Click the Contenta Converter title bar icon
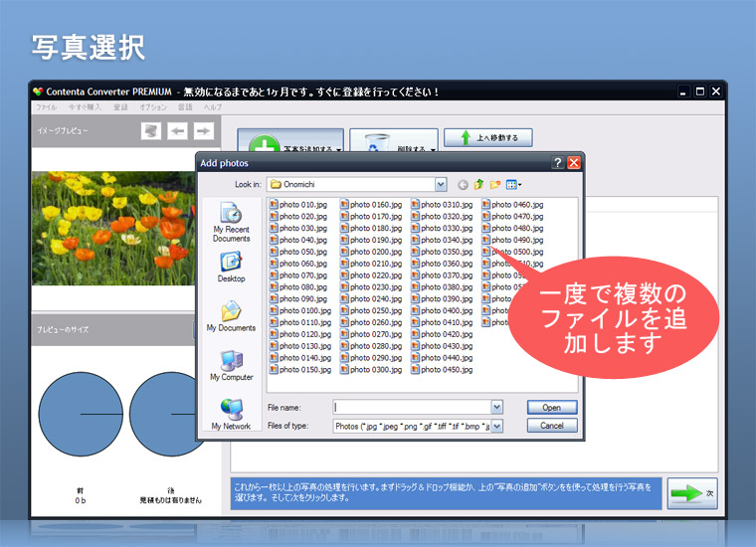Image resolution: width=756 pixels, height=547 pixels. click(38, 91)
